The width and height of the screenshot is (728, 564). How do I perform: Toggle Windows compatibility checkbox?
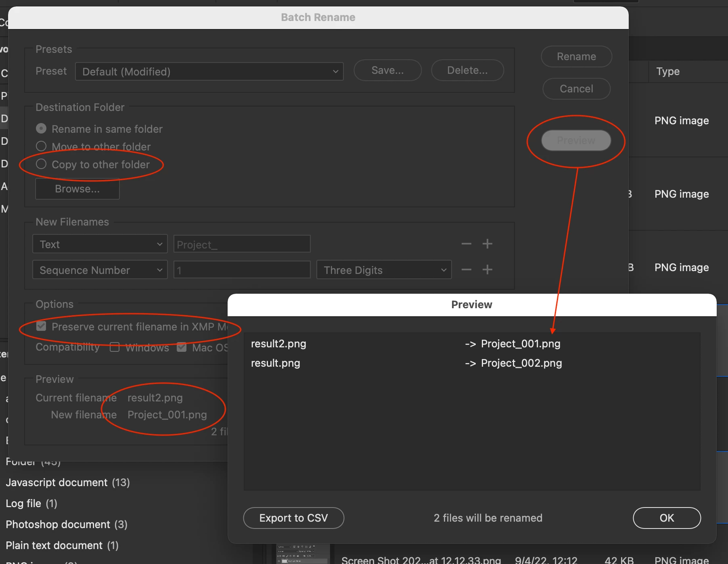click(x=115, y=347)
